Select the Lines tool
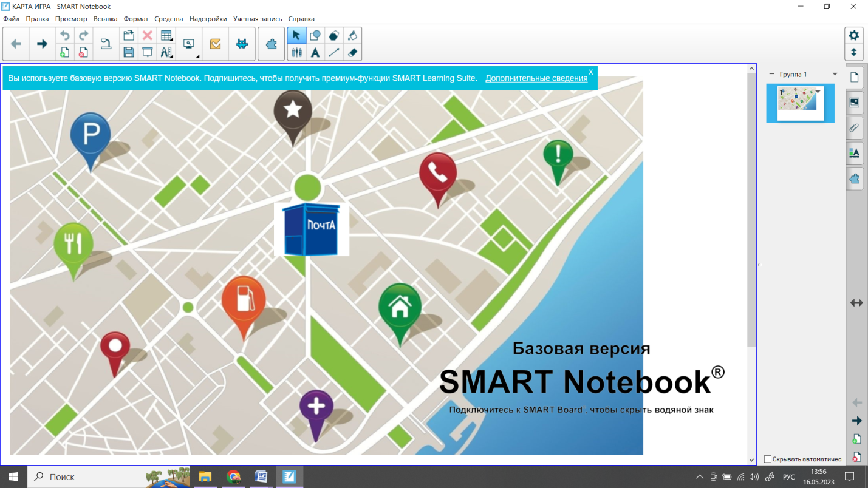 coord(334,52)
